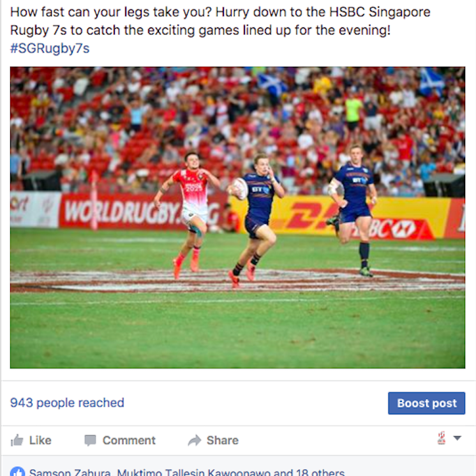
Task: Click the thumbs-up Like icon
Action: (17, 440)
